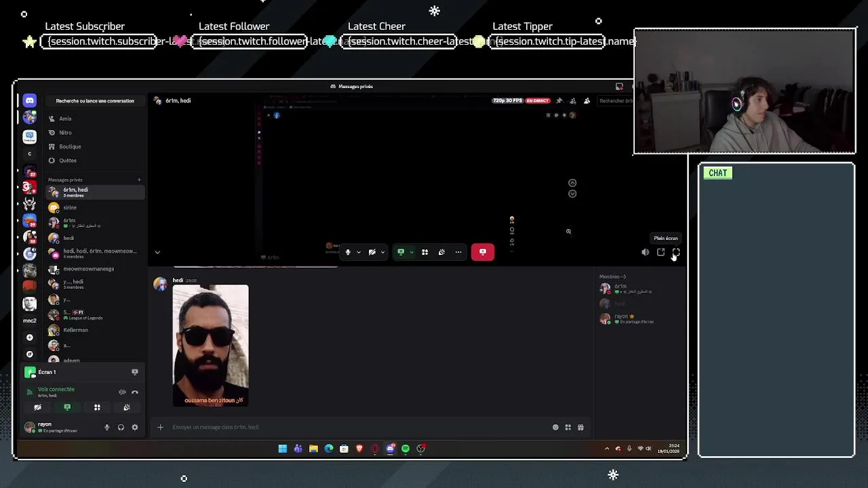This screenshot has height=488, width=868.
Task: Open the League of Legends status conversation
Action: pos(95,314)
